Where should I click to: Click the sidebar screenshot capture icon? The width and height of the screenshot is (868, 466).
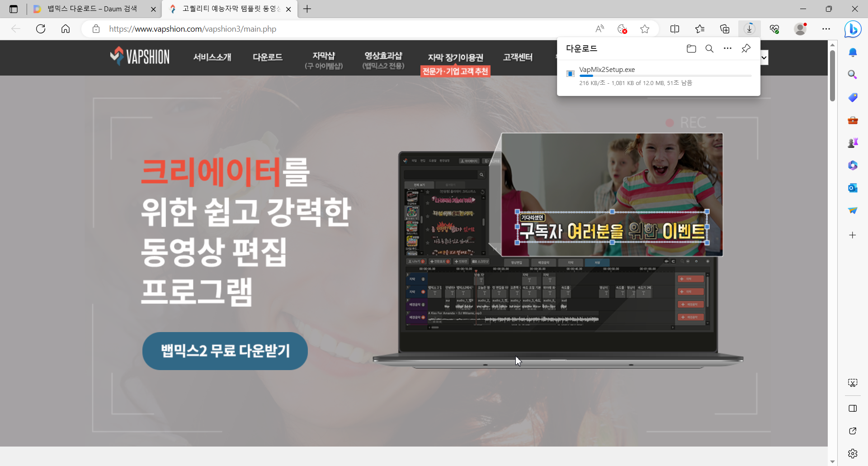pos(853,383)
